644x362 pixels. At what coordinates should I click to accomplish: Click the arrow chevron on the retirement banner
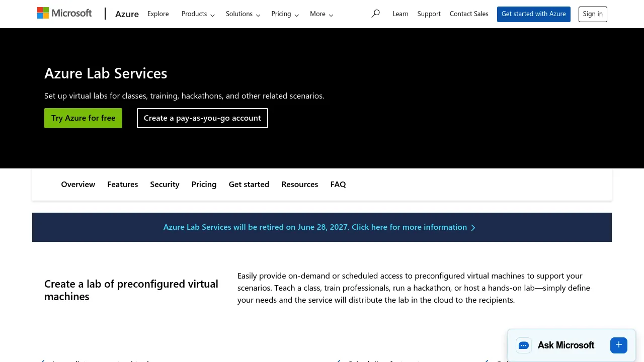click(x=473, y=228)
